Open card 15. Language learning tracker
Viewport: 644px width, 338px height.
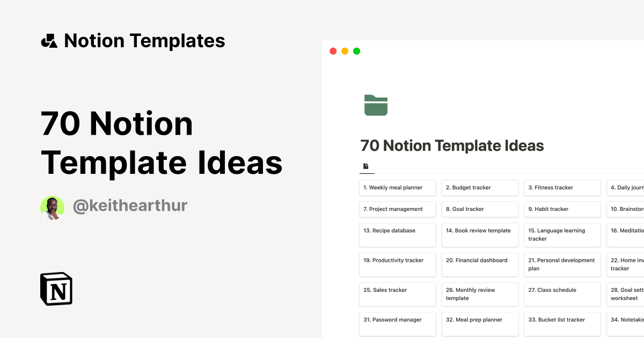pyautogui.click(x=562, y=235)
